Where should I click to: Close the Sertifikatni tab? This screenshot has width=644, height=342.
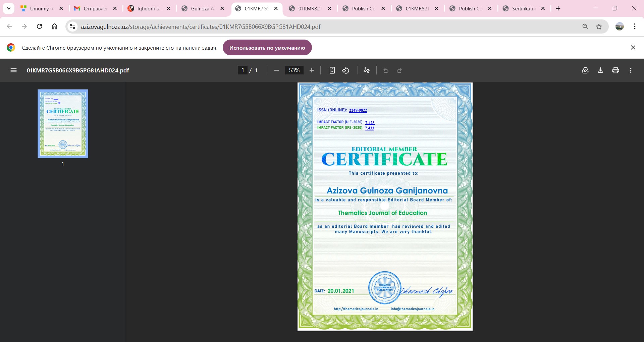click(543, 8)
